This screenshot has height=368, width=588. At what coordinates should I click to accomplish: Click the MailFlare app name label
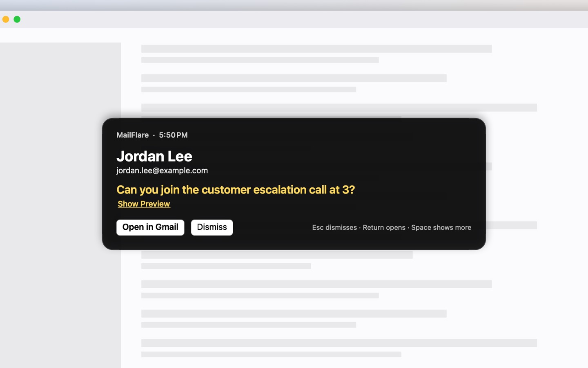coord(133,135)
